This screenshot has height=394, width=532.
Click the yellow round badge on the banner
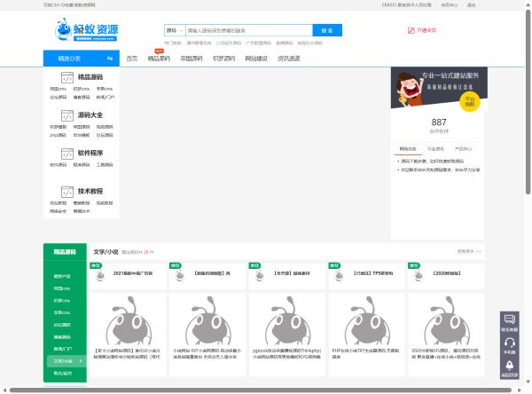[x=470, y=101]
